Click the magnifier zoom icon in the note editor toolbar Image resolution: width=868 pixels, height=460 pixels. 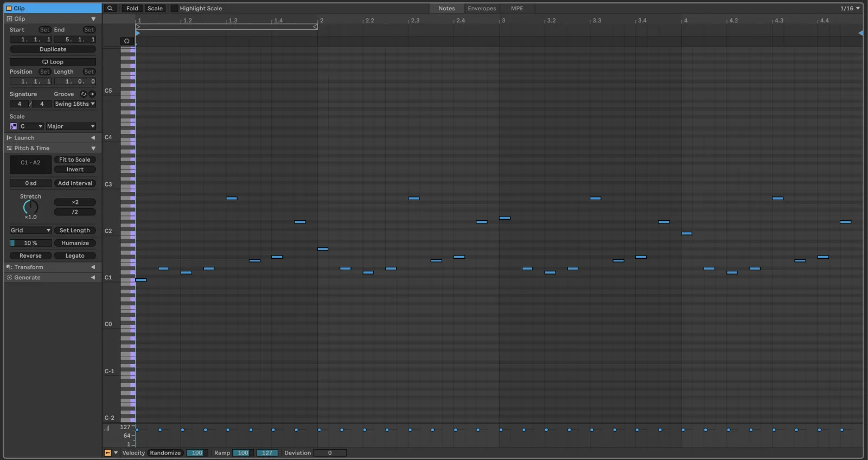click(x=110, y=8)
